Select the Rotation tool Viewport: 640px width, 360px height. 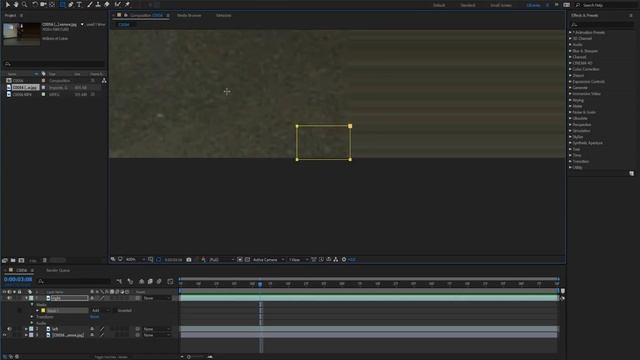(x=35, y=4)
